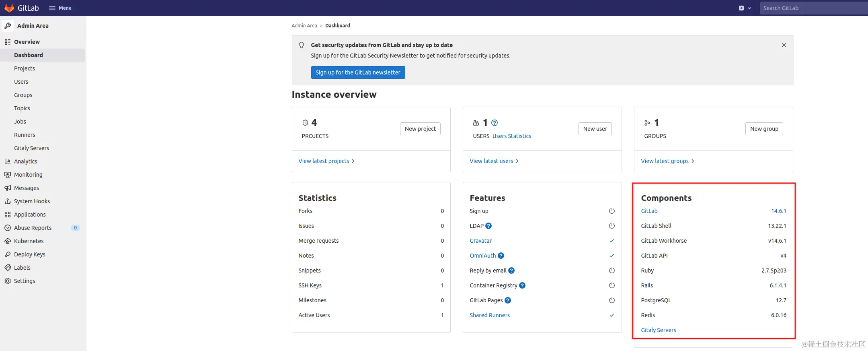This screenshot has height=351, width=868.
Task: Click the LDAP help question icon
Action: click(x=488, y=226)
